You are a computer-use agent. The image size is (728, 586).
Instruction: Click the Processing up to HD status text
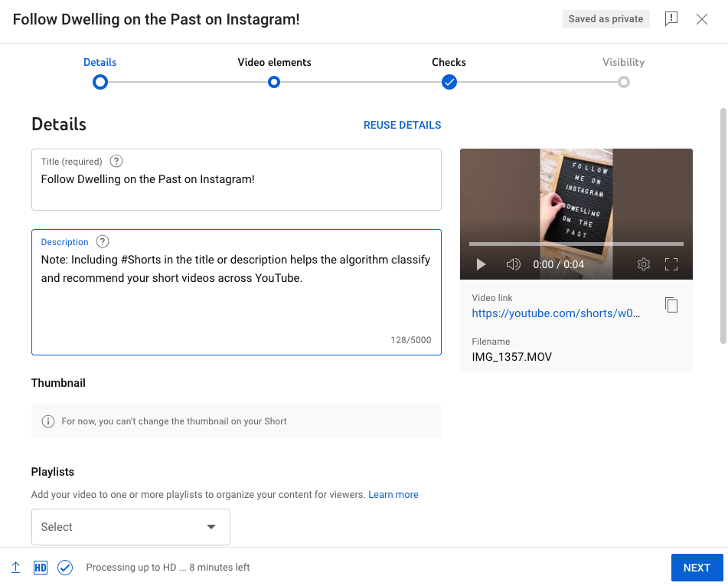168,568
